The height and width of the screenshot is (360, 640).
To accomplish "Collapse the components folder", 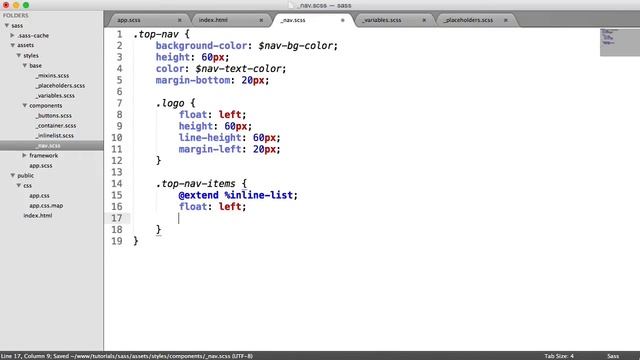I will point(25,105).
